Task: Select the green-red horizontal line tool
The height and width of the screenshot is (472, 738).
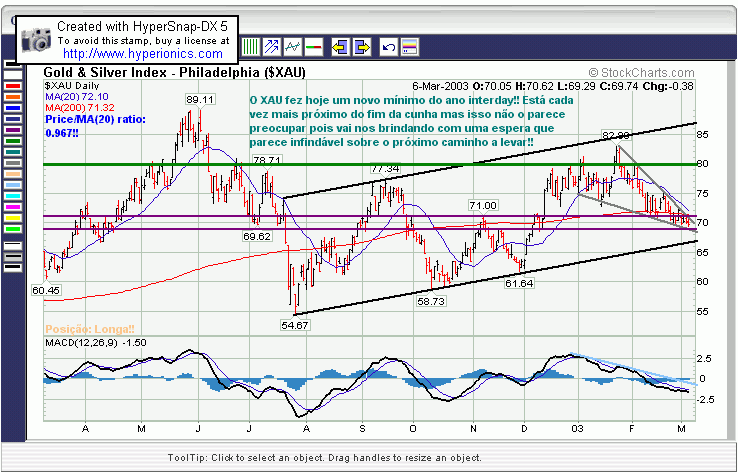Action: (x=313, y=47)
